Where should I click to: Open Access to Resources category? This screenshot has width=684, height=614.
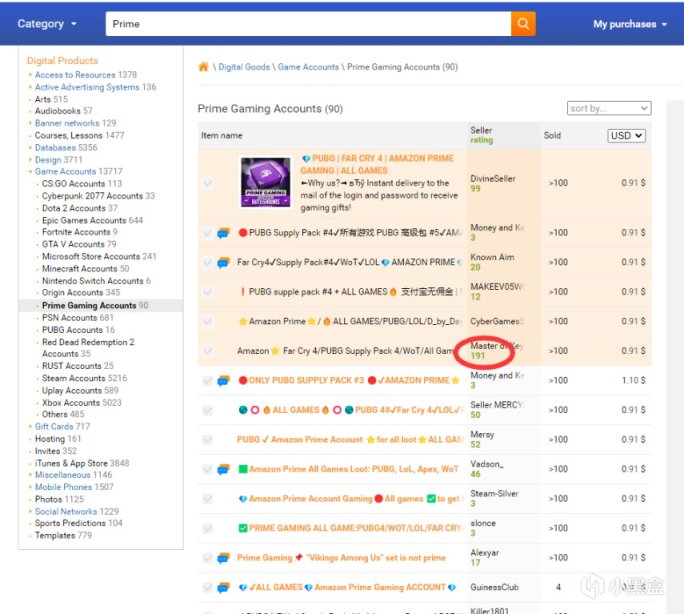tap(75, 75)
